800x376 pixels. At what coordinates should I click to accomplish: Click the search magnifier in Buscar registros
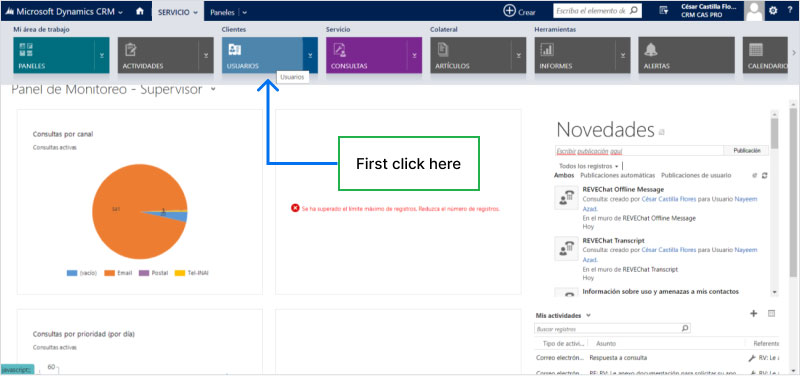[x=685, y=329]
